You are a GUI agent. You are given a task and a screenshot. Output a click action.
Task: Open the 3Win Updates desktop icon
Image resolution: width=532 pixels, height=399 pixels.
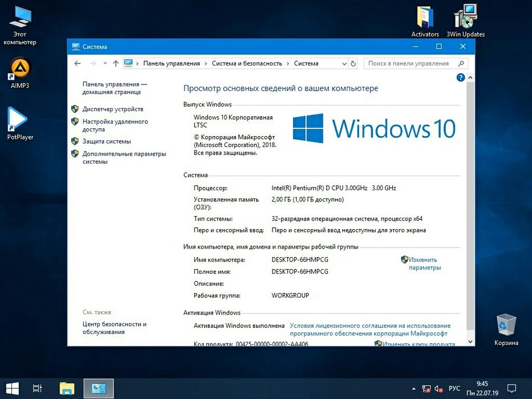point(465,21)
